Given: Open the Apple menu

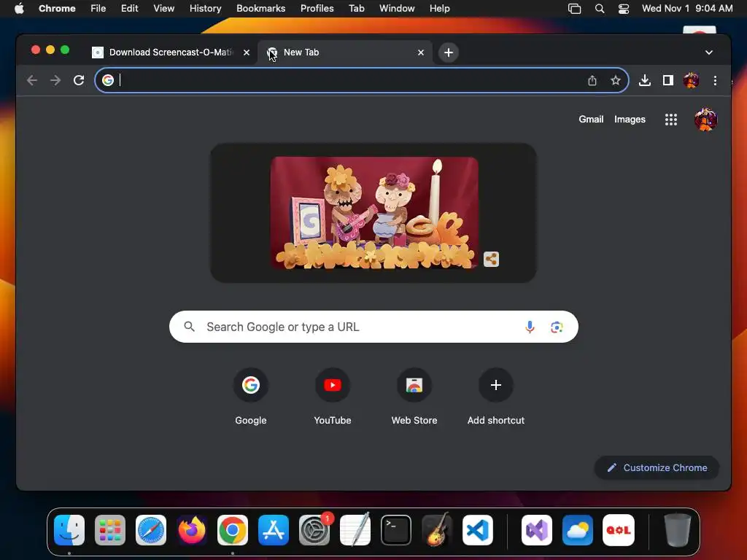Looking at the screenshot, I should [x=19, y=9].
